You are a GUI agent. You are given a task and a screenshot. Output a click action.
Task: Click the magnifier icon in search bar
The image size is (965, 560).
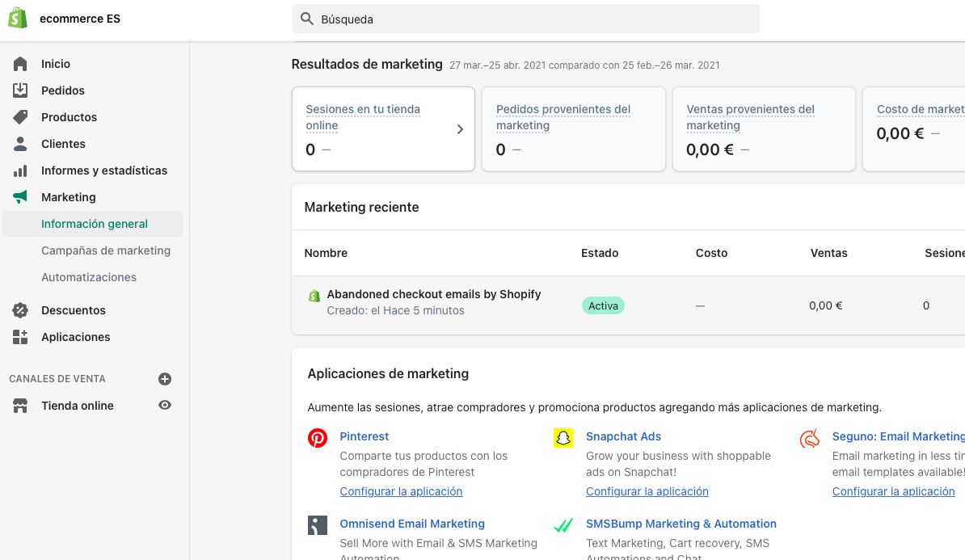(306, 19)
